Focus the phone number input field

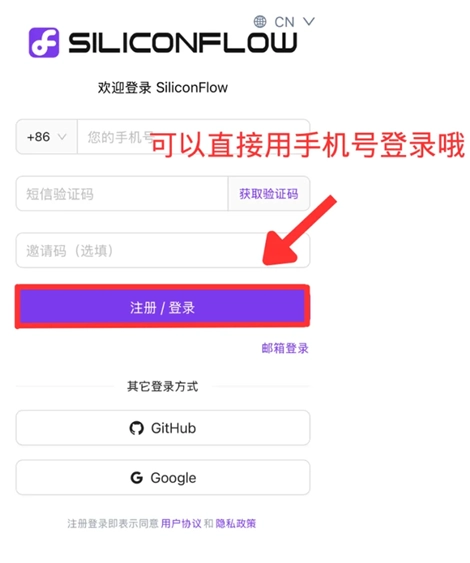[194, 137]
